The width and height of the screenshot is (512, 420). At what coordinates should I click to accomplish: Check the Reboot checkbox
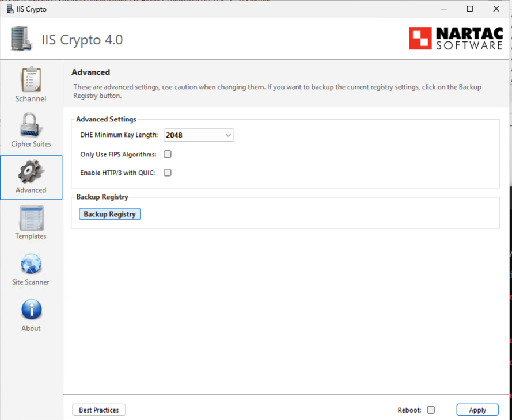click(x=431, y=410)
